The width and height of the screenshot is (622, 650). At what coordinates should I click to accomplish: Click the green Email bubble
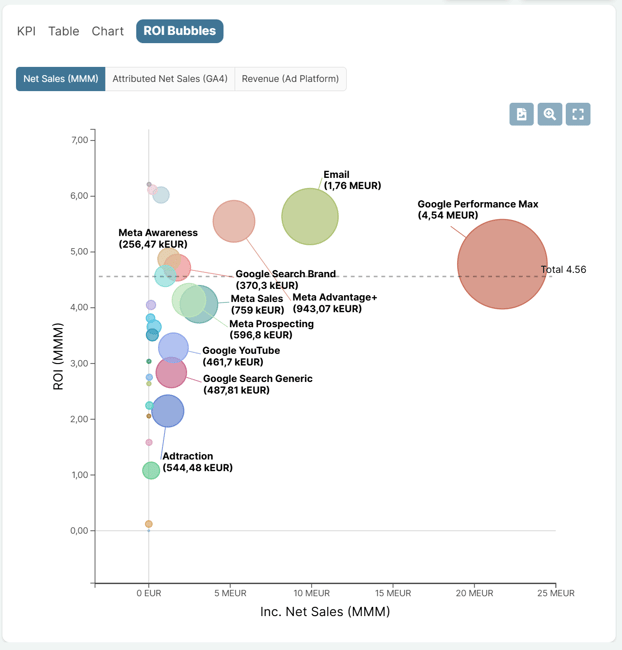pos(310,216)
